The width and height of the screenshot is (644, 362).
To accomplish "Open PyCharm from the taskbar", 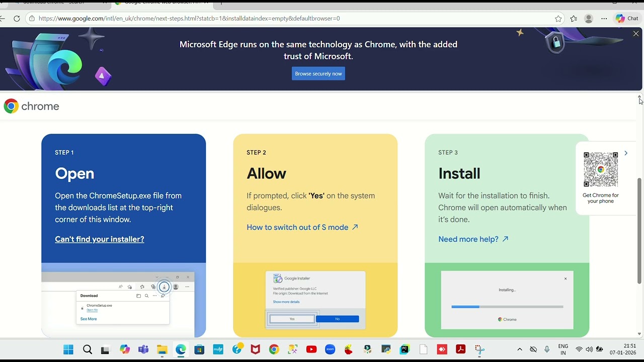I will tap(405, 349).
